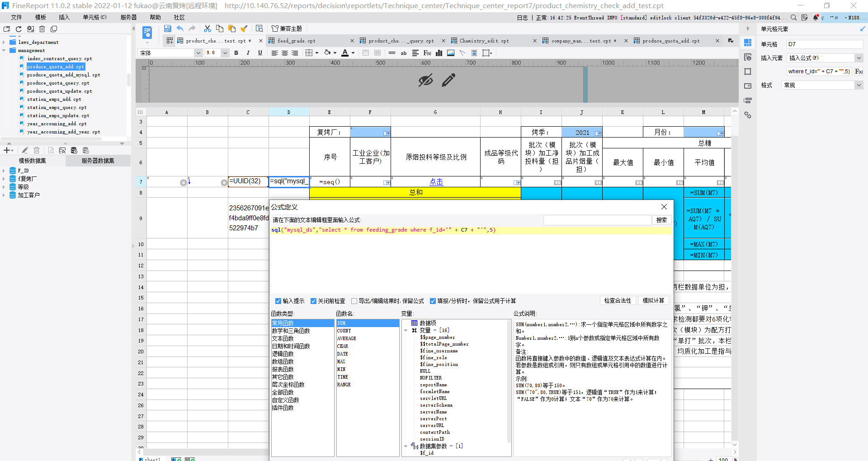Open the search magnifier in top bar
The height and width of the screenshot is (461, 868).
(793, 18)
